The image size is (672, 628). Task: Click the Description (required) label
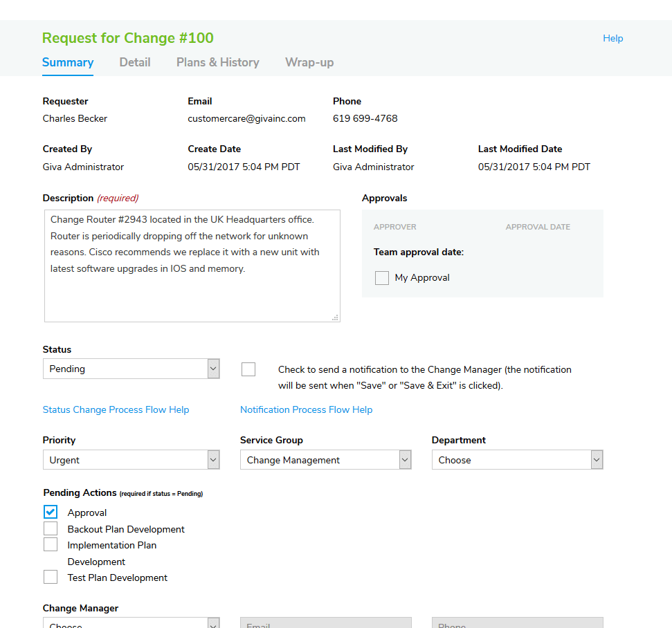click(x=91, y=198)
